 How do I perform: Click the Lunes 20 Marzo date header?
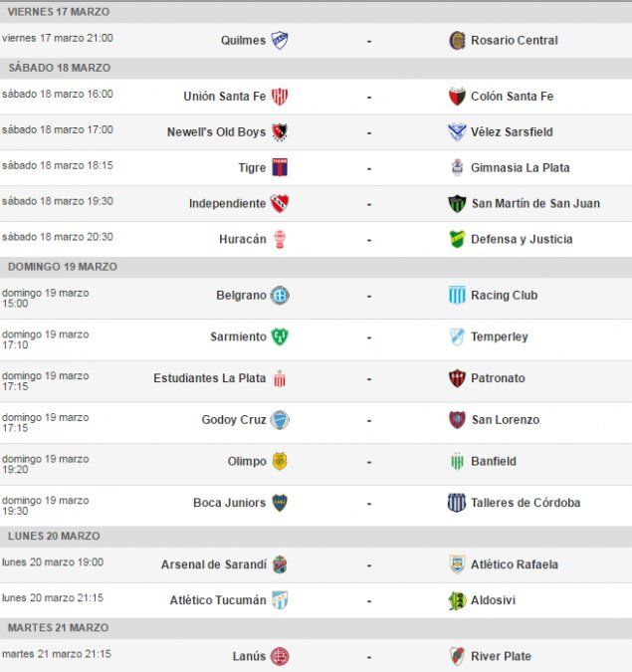pyautogui.click(x=54, y=536)
